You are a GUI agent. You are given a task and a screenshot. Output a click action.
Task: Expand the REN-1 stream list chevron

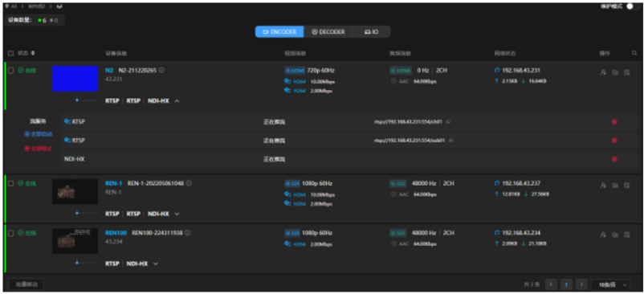pyautogui.click(x=177, y=214)
